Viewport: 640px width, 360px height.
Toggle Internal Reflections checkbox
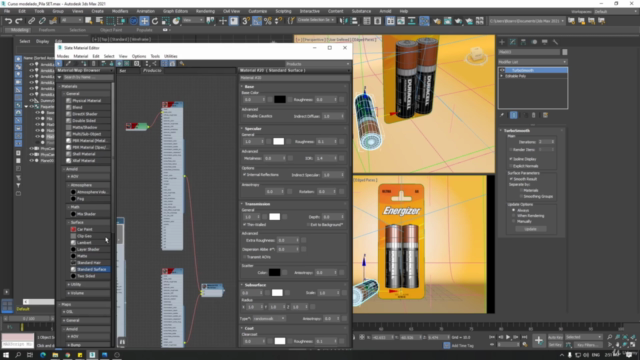(244, 175)
